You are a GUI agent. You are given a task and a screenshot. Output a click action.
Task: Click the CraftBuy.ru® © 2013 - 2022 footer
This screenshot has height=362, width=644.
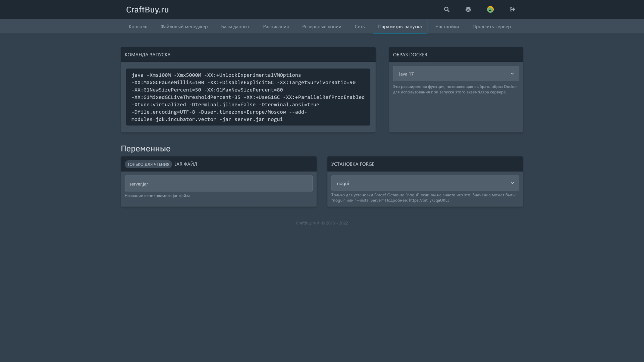pyautogui.click(x=322, y=223)
